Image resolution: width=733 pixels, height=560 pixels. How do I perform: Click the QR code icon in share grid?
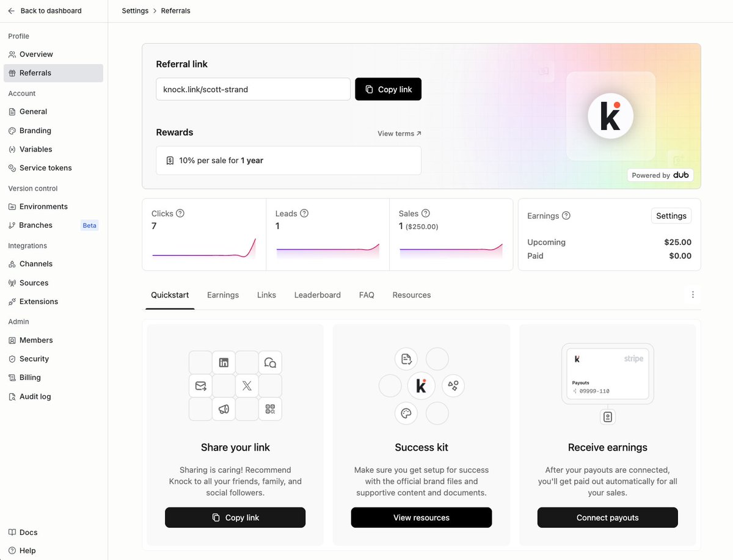[x=270, y=409]
